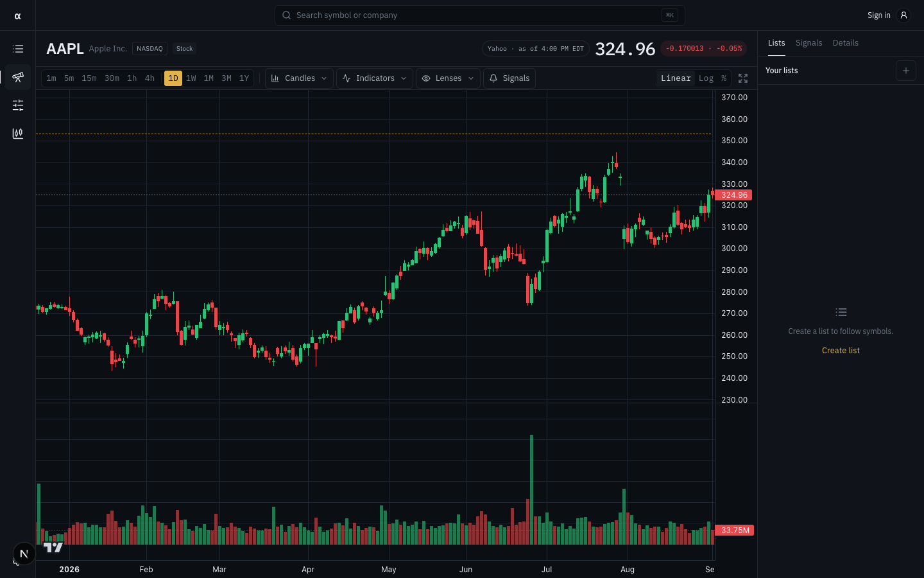Click the Your lists heading
Screen dimensions: 924x578
782,71
